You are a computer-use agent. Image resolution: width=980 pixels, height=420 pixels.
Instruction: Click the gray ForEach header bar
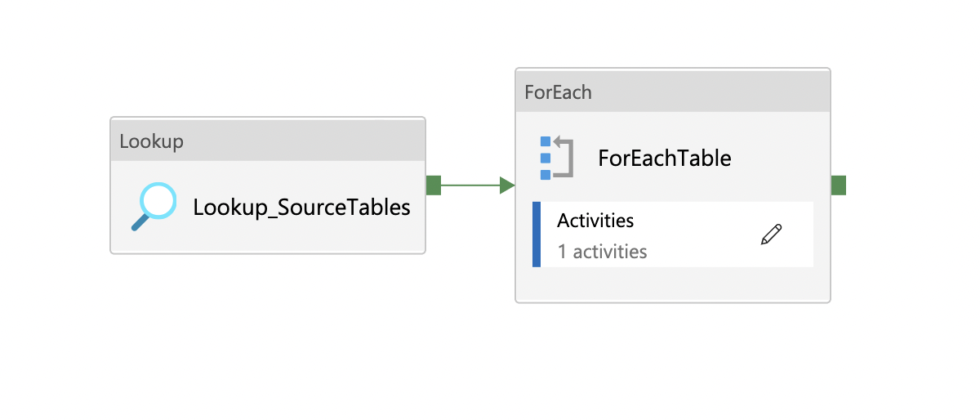672,92
